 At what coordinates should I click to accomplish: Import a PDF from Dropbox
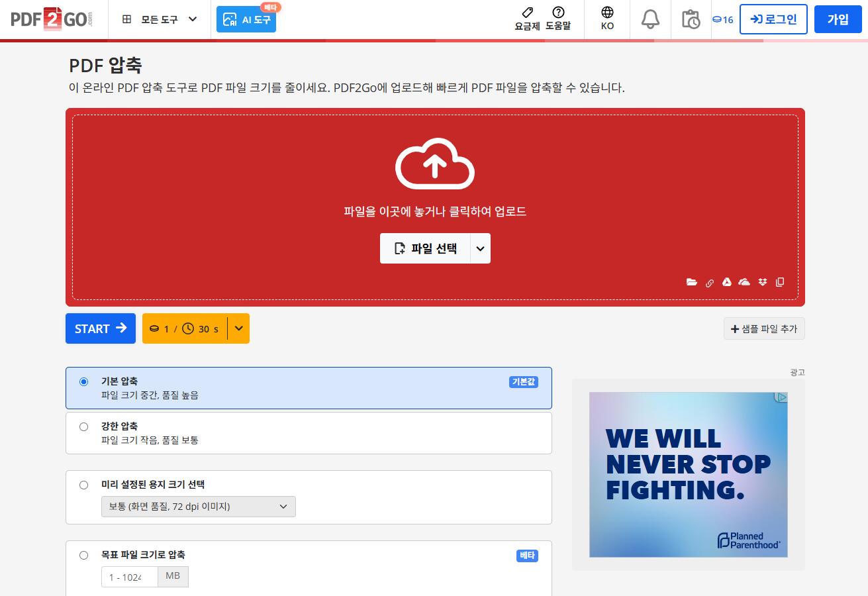tap(762, 282)
